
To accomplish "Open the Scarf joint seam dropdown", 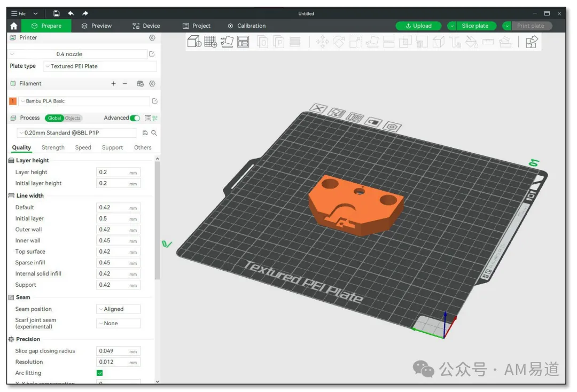I will coord(118,323).
